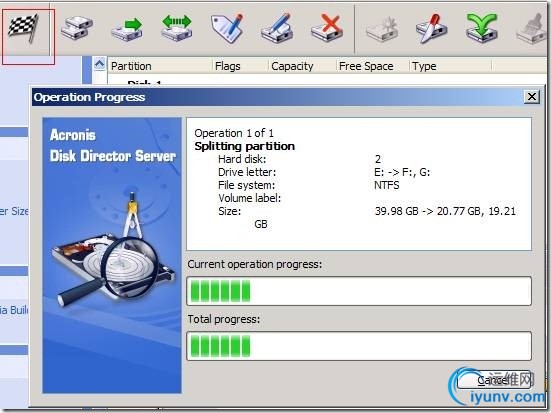Close the Operation Progress dialog
Viewport: 551px width, 413px height.
point(532,96)
